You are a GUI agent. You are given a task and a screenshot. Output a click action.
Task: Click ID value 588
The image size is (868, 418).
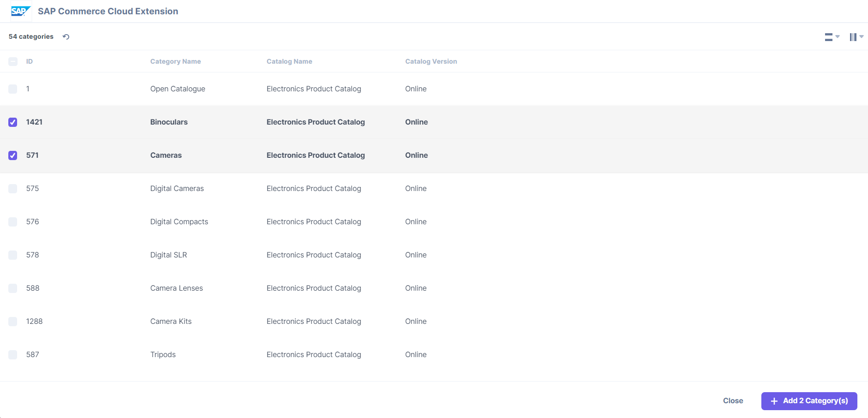(33, 288)
